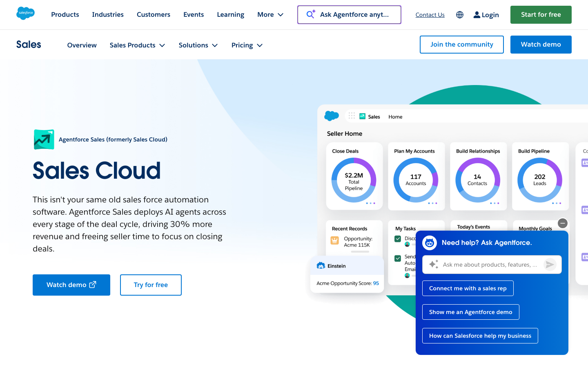This screenshot has width=588, height=368.
Task: Toggle the first checked task in My Tasks
Action: pos(398,239)
